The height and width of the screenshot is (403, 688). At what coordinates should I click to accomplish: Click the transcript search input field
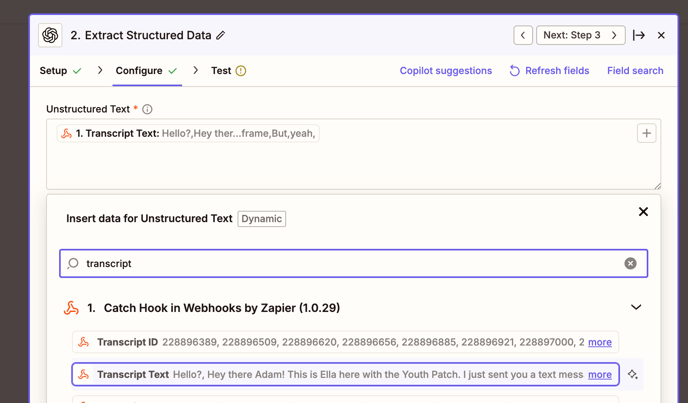pyautogui.click(x=354, y=263)
